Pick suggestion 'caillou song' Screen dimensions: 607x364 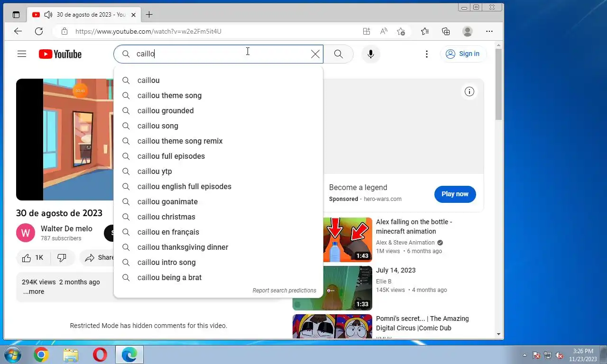click(218, 126)
